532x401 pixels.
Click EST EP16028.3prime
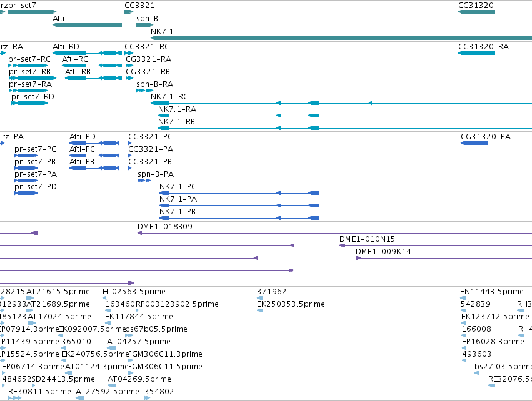(493, 342)
